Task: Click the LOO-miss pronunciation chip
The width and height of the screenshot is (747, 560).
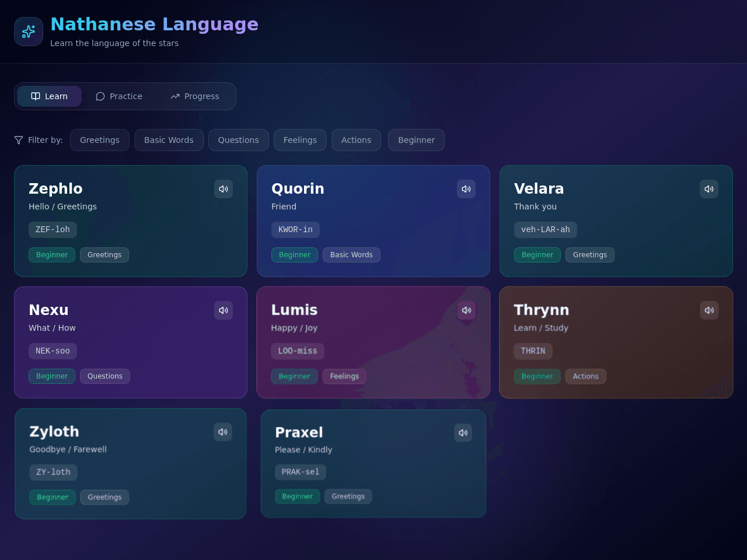Action: click(x=298, y=351)
